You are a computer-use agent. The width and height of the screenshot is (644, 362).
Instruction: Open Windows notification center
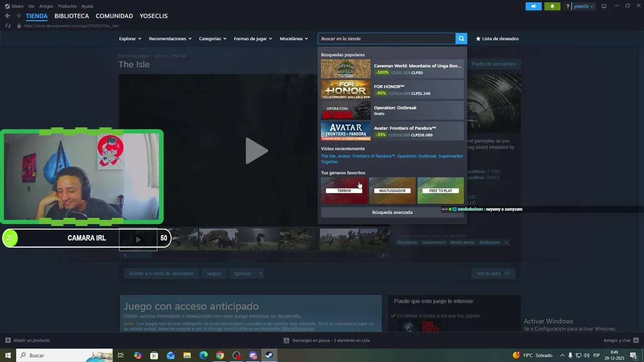pyautogui.click(x=634, y=355)
